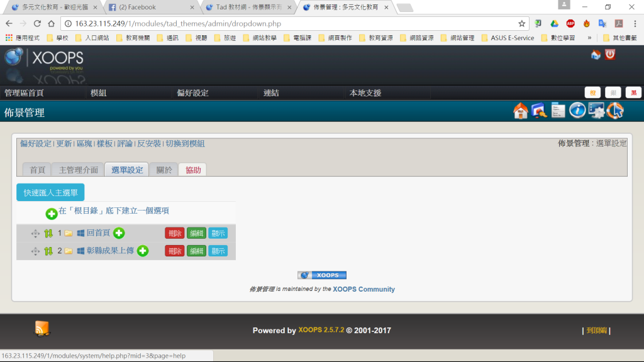The image size is (644, 362).
Task: Open the 偏好設定 menu in navigation bar
Action: coord(192,92)
